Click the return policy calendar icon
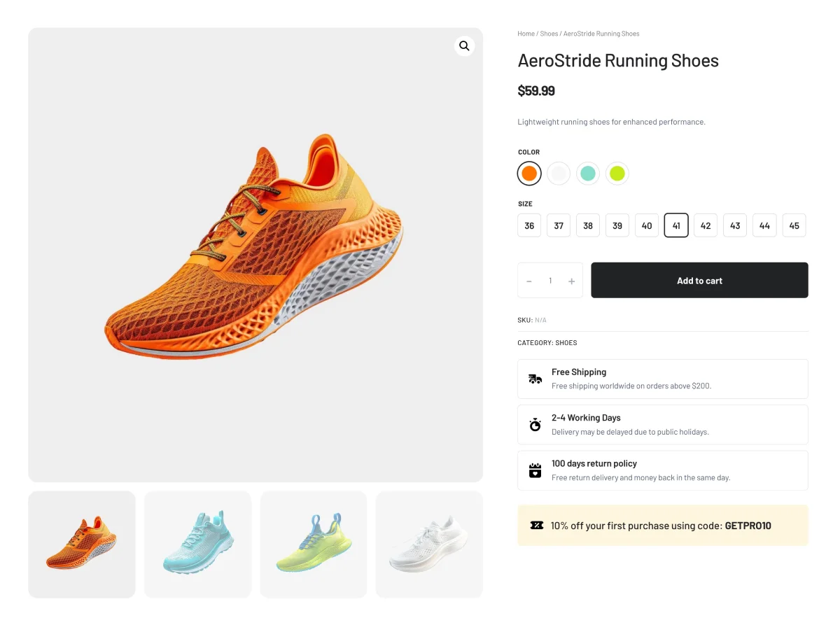 [x=535, y=470]
